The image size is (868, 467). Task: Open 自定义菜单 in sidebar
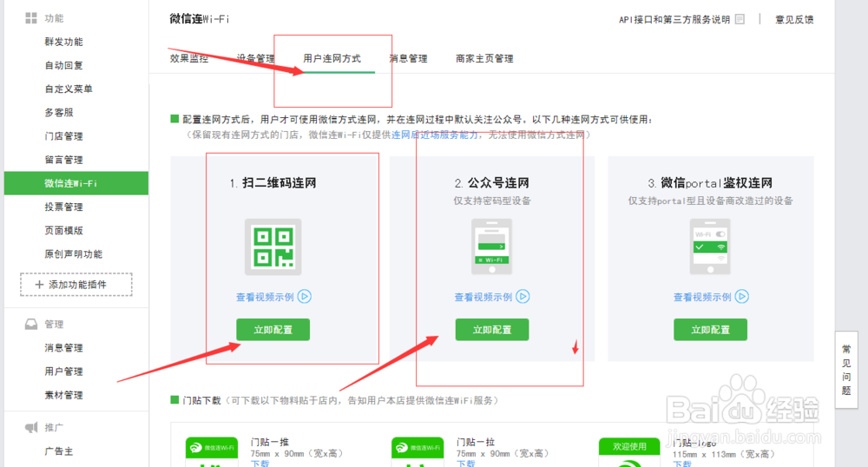[69, 89]
